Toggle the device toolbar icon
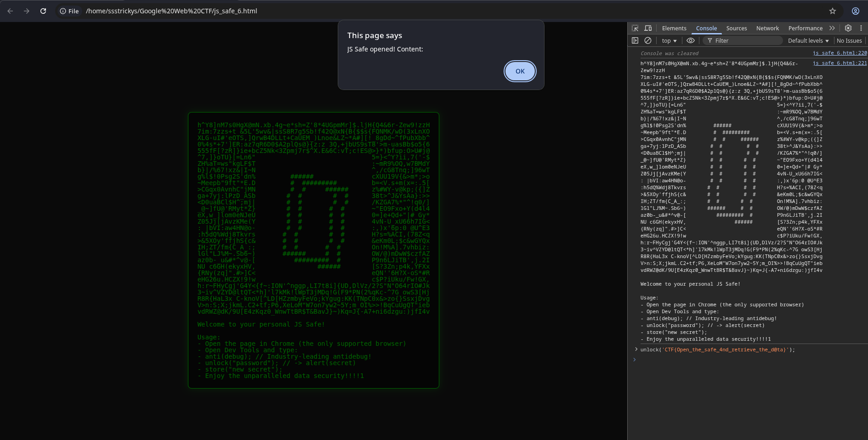 point(648,28)
